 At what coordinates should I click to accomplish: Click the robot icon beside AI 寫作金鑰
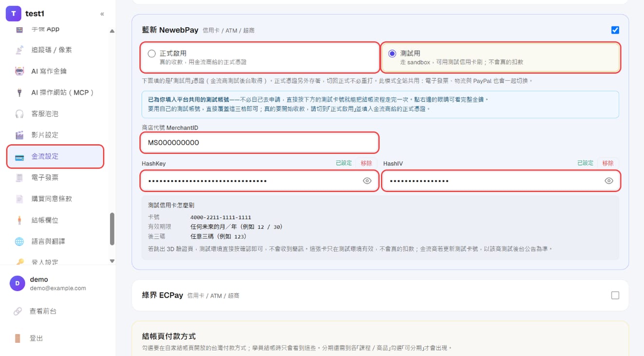click(19, 71)
